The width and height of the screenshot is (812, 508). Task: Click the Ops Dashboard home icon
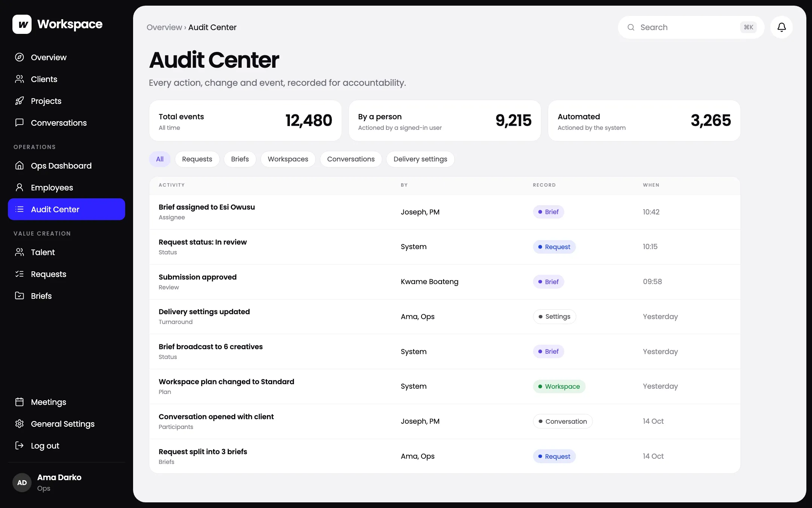click(x=20, y=166)
